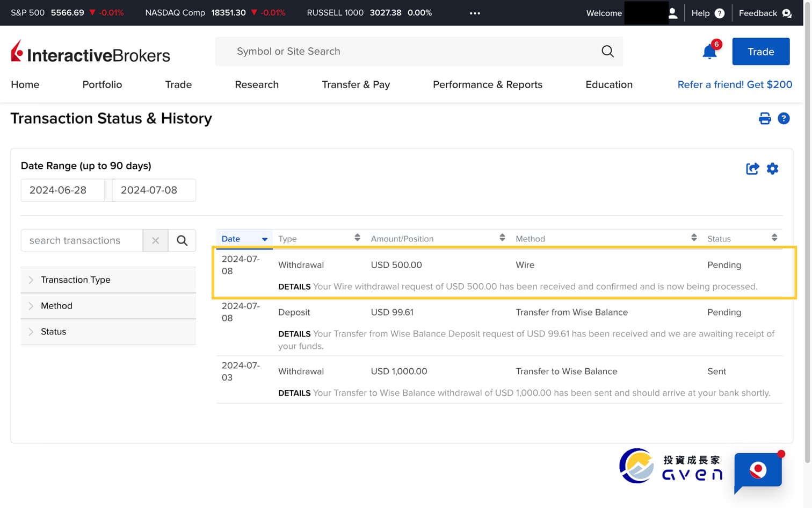
Task: Sort table by Amount/Position column
Action: point(438,239)
